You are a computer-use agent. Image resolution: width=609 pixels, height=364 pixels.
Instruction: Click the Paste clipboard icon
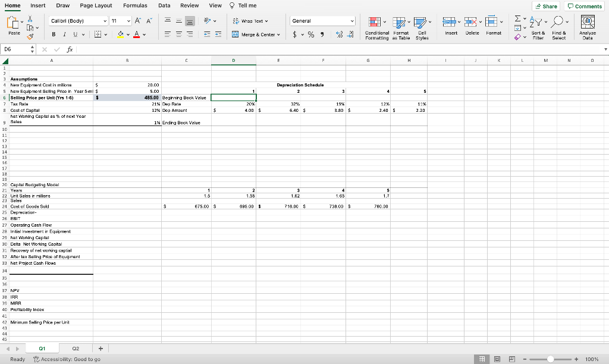13,23
